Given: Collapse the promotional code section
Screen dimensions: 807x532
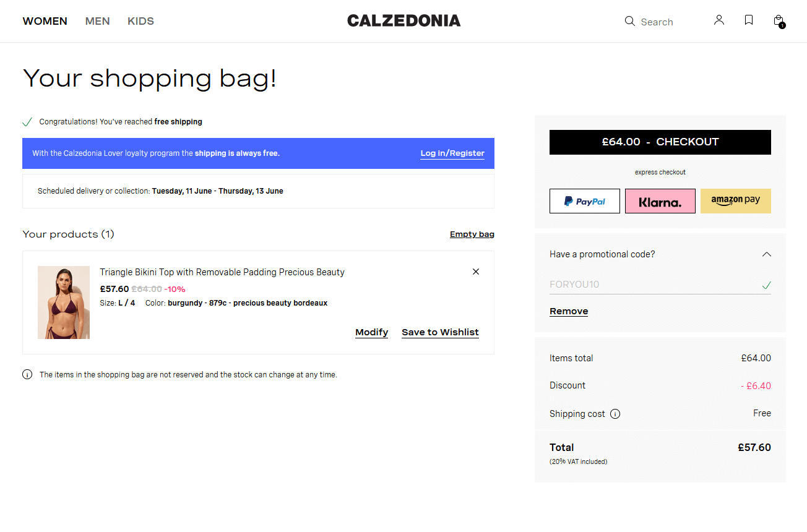Looking at the screenshot, I should 767,254.
